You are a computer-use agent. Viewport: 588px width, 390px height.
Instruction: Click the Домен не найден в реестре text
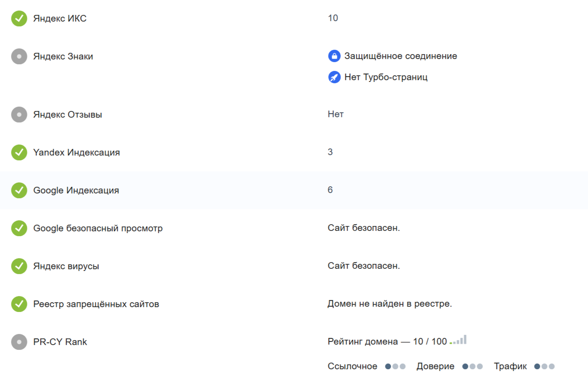(x=390, y=304)
